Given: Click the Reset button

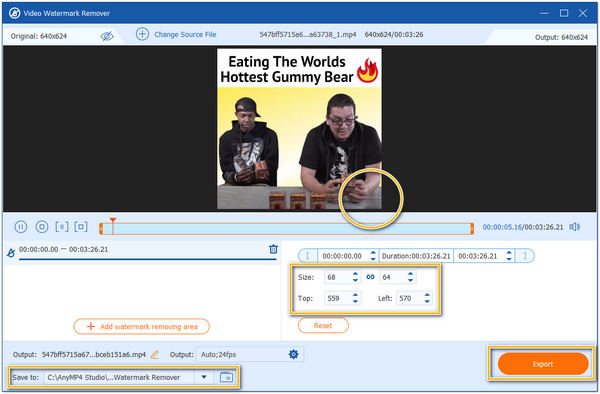Looking at the screenshot, I should click(x=323, y=326).
